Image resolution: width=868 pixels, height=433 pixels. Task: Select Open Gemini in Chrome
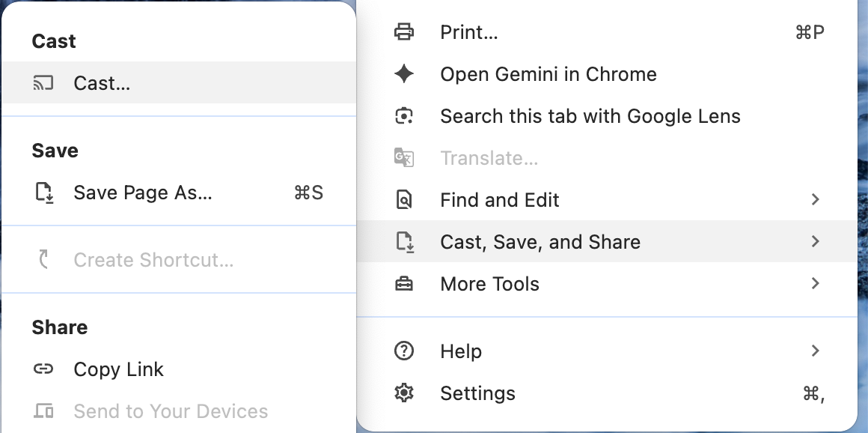607,74
